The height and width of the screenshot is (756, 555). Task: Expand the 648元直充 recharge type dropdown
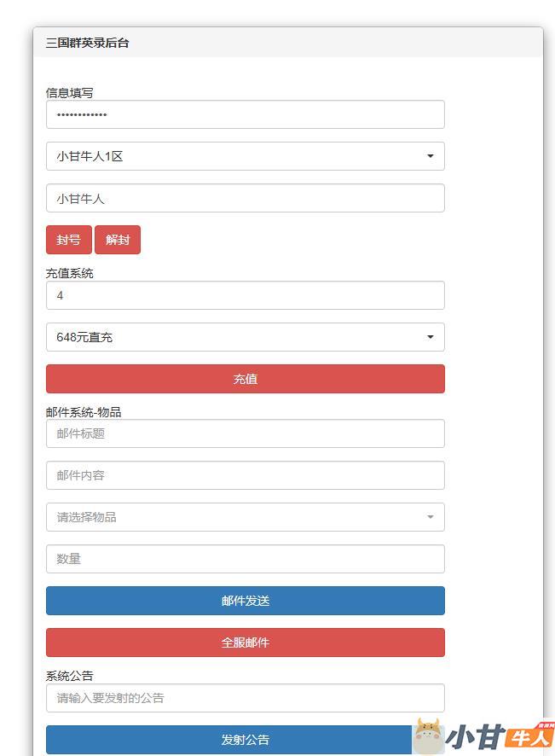245,337
